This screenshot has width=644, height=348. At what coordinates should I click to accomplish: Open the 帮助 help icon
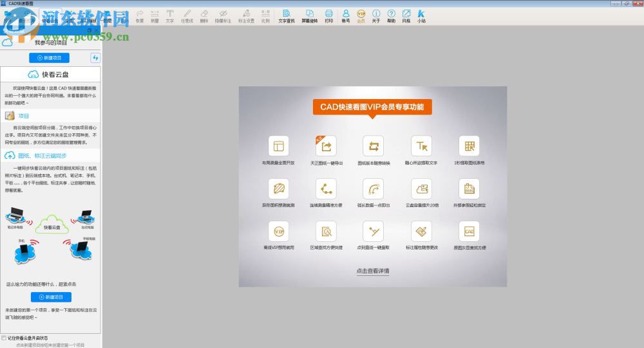[392, 17]
